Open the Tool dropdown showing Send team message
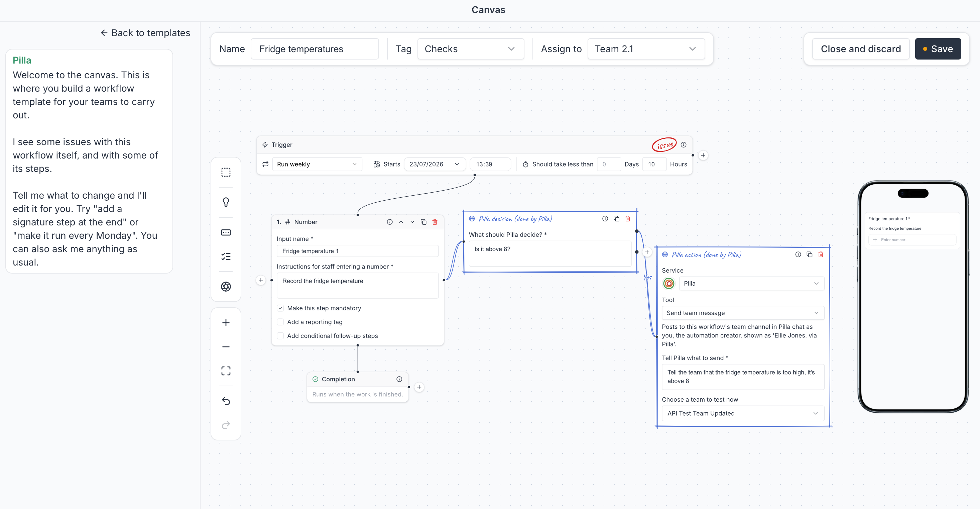The image size is (980, 509). [x=743, y=313]
